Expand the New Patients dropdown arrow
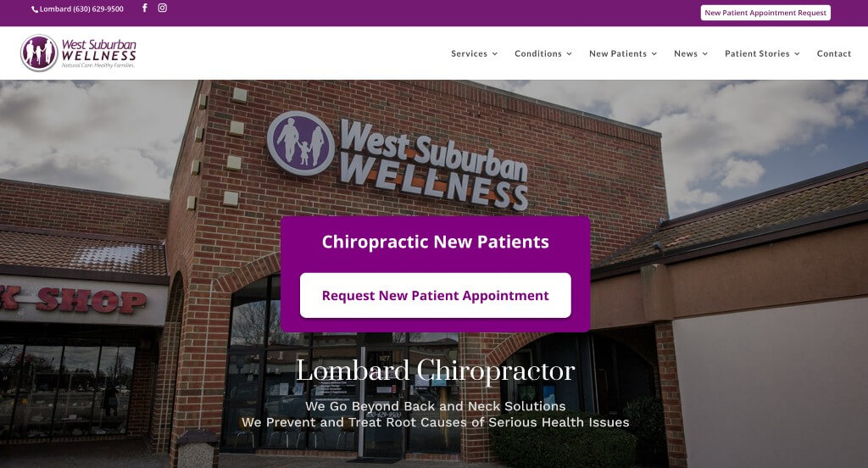868x468 pixels. click(654, 53)
